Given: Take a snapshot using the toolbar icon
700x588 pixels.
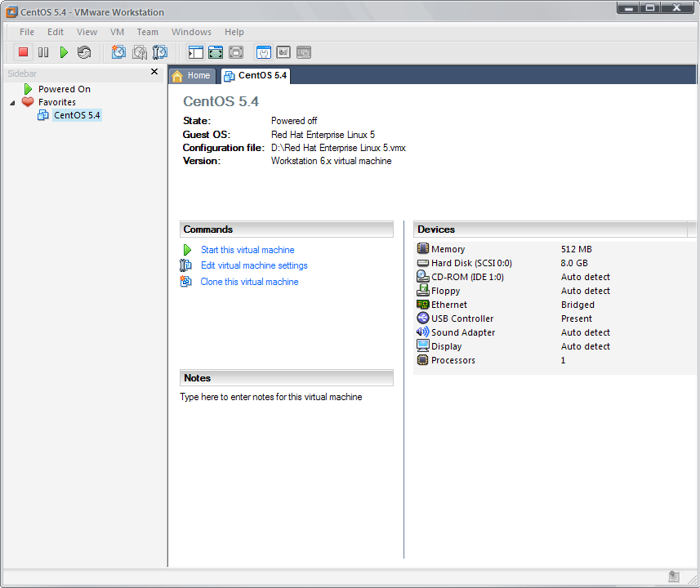Looking at the screenshot, I should pyautogui.click(x=119, y=52).
